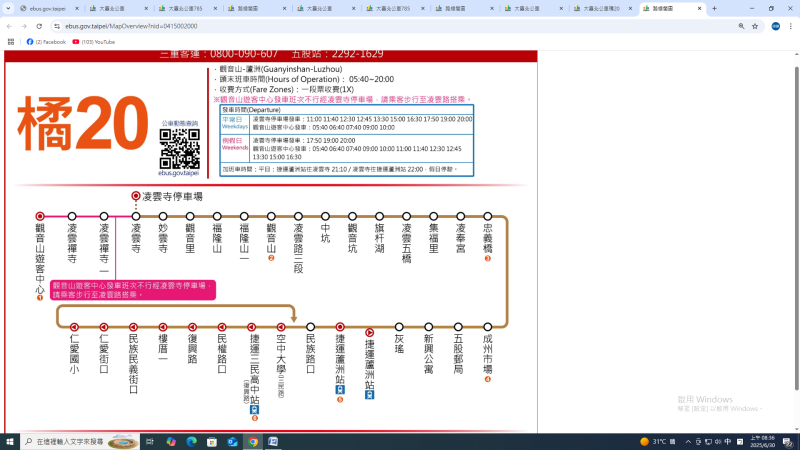The width and height of the screenshot is (800, 450).
Task: Go back to the previous page
Action: pos(9,26)
